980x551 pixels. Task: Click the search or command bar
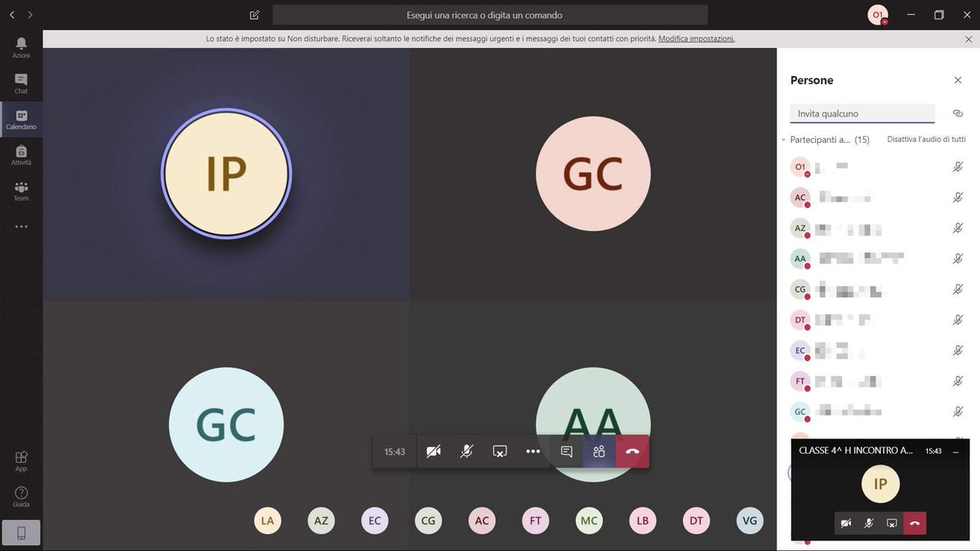click(x=490, y=15)
